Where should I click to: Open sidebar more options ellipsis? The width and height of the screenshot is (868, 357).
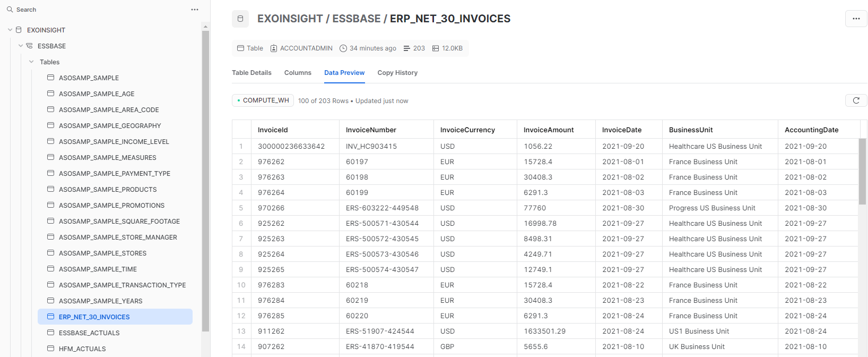(x=195, y=10)
